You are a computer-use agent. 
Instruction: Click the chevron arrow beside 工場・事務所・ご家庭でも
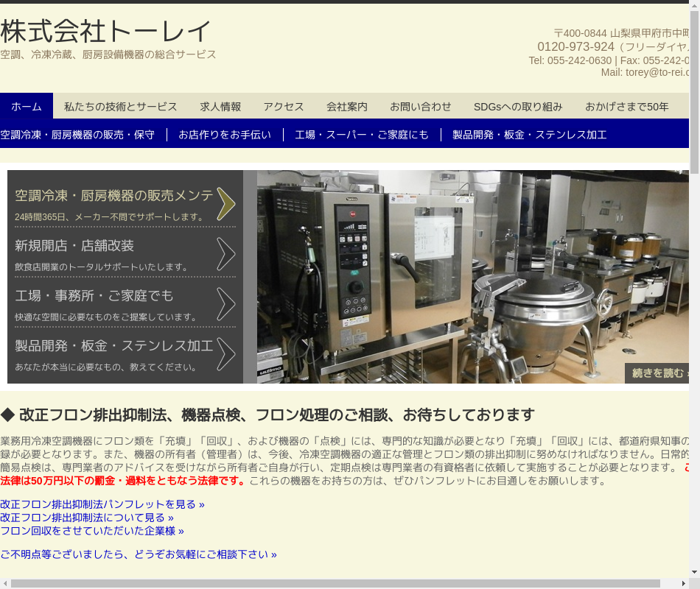click(x=226, y=304)
